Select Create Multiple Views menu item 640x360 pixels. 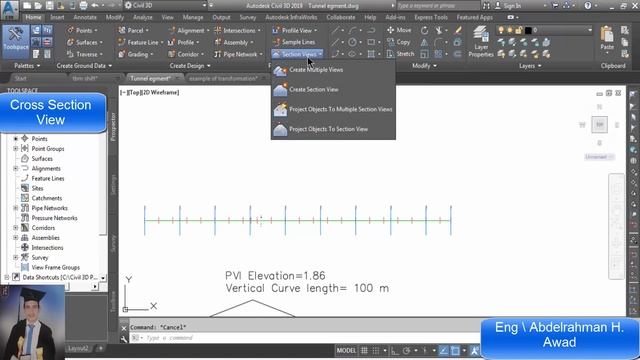click(x=333, y=70)
